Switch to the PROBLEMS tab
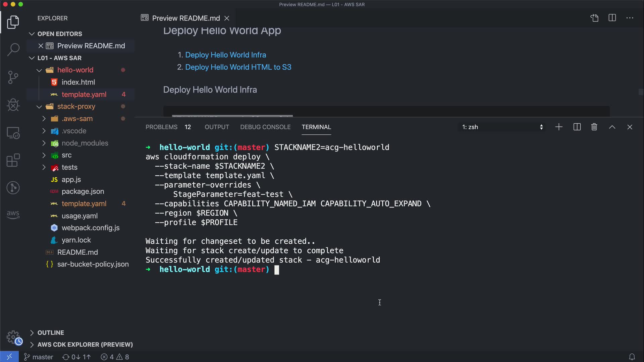644x362 pixels. tap(161, 127)
